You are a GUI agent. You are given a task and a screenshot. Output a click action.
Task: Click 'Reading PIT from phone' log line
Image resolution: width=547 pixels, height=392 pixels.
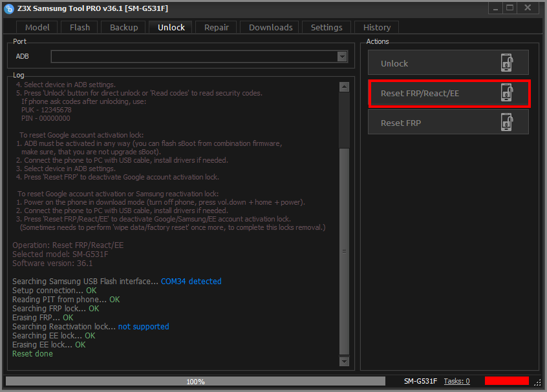click(66, 299)
